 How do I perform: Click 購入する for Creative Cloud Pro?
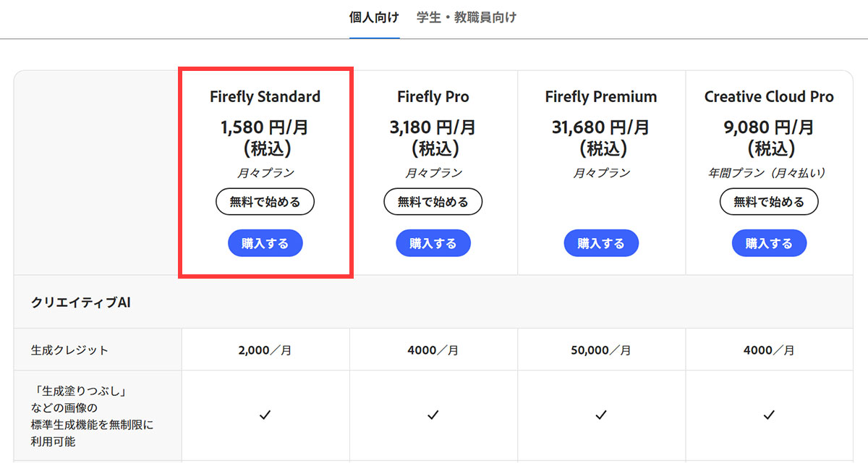(x=768, y=242)
